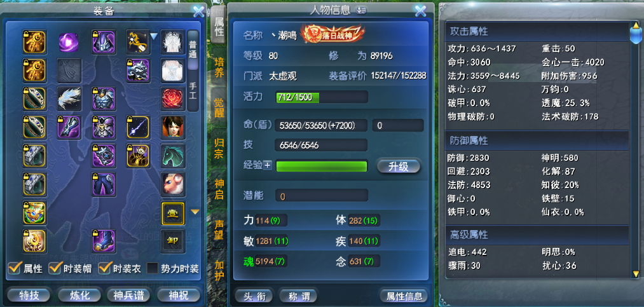Expand experience details with the plus button
Image resolution: width=644 pixels, height=307 pixels.
tap(268, 166)
